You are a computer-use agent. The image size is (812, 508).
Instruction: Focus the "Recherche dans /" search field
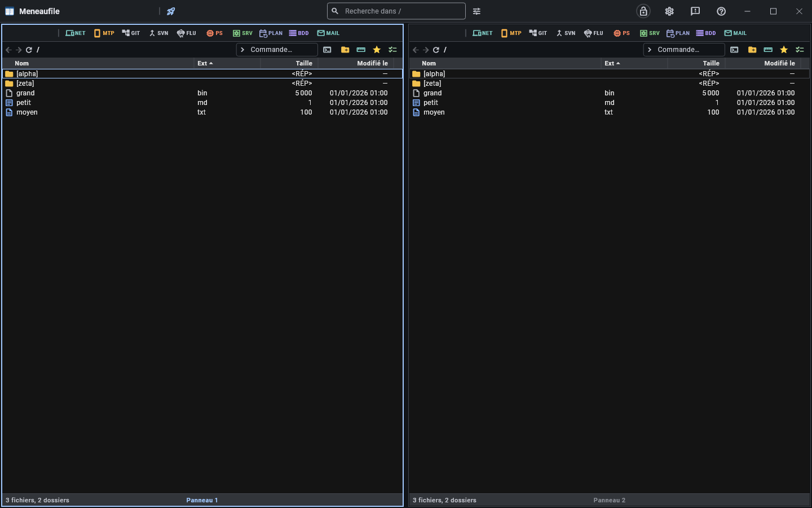coord(396,11)
